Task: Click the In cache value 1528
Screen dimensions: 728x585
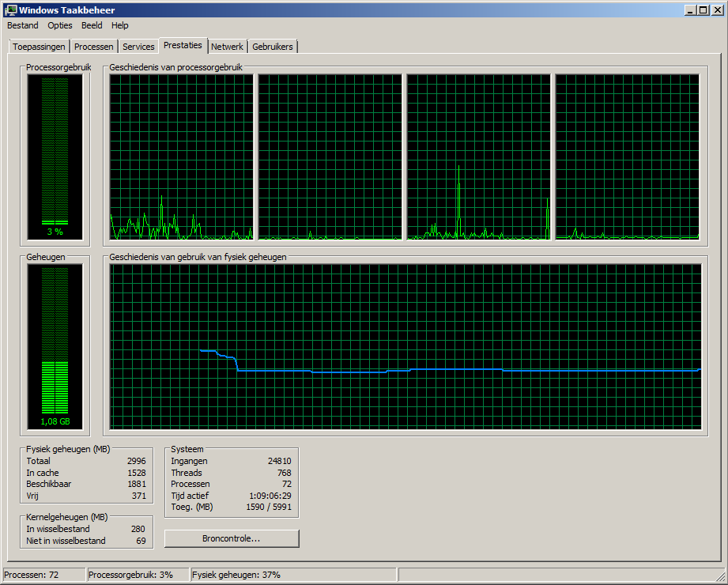Action: (x=137, y=473)
